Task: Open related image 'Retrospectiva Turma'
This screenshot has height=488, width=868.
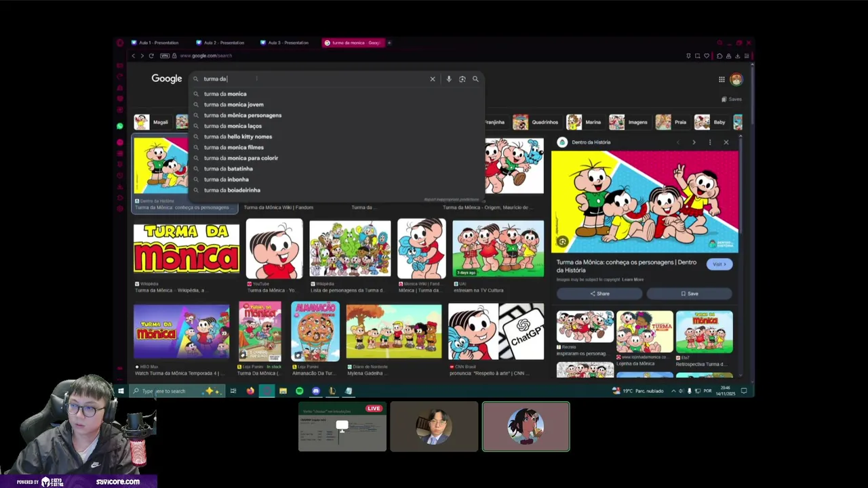Action: pyautogui.click(x=704, y=331)
